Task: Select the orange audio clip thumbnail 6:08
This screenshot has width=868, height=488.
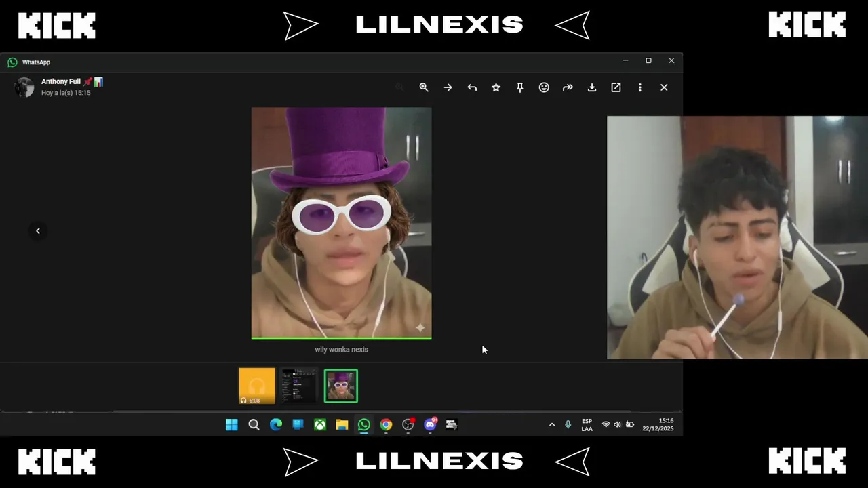Action: (x=257, y=386)
